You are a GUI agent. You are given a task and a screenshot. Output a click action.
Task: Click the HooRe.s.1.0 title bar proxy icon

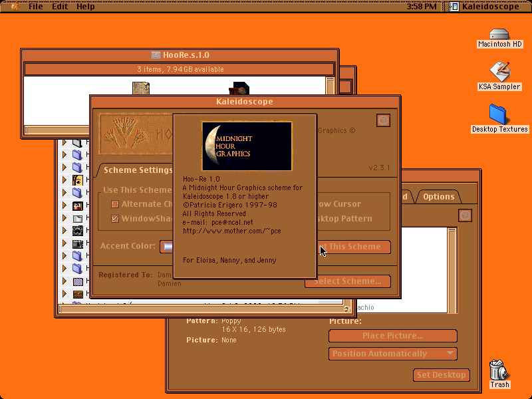pos(156,55)
